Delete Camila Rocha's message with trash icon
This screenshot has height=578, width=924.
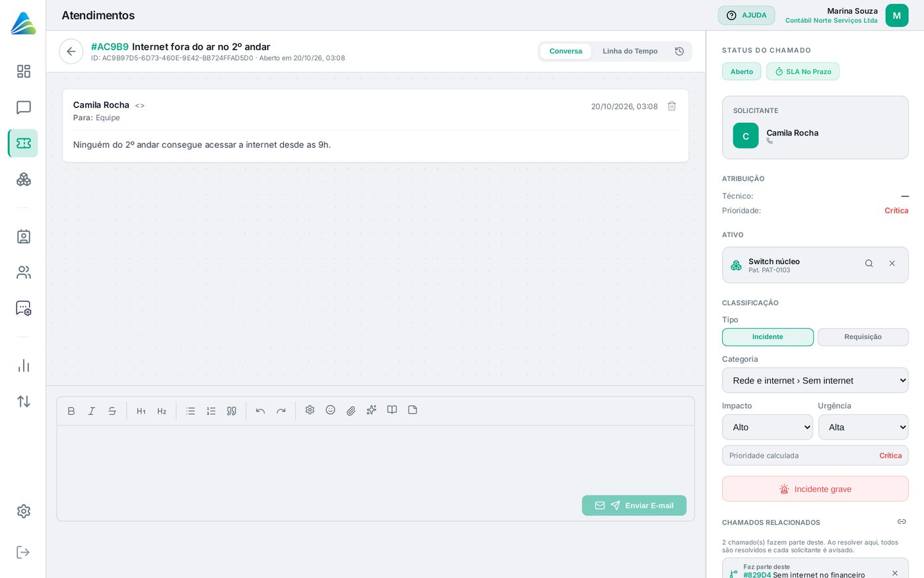672,106
